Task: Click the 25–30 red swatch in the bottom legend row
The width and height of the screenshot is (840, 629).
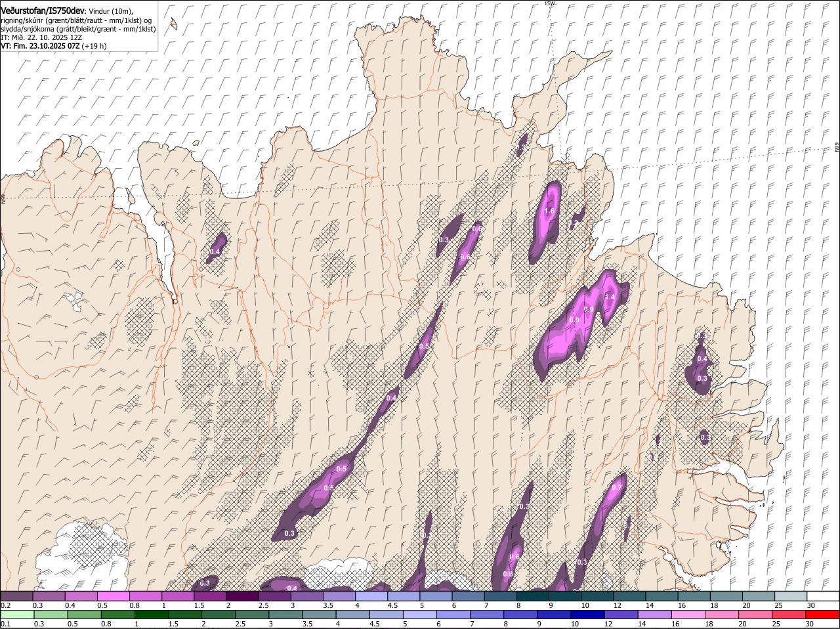Action: coord(789,615)
